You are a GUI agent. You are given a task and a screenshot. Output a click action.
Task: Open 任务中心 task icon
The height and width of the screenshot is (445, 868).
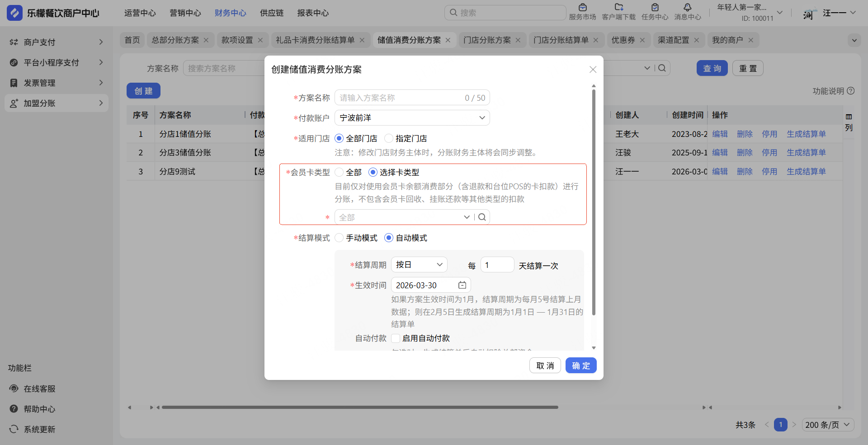[655, 8]
